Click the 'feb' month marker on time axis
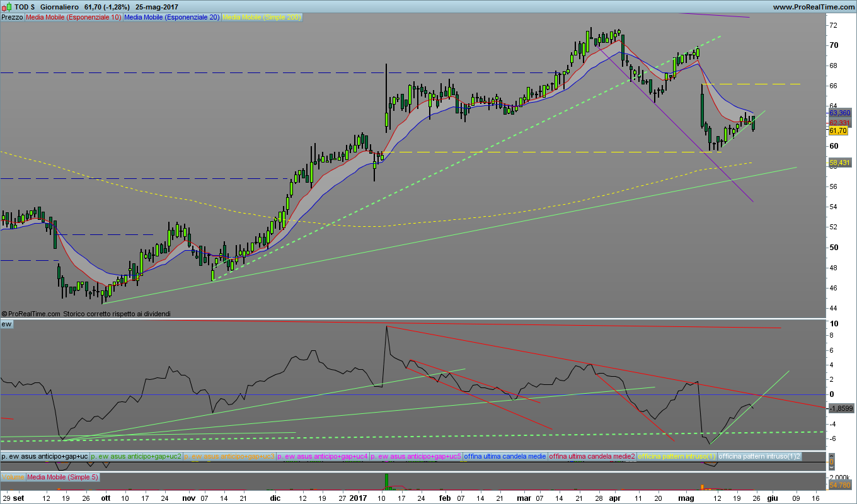 pos(445,498)
